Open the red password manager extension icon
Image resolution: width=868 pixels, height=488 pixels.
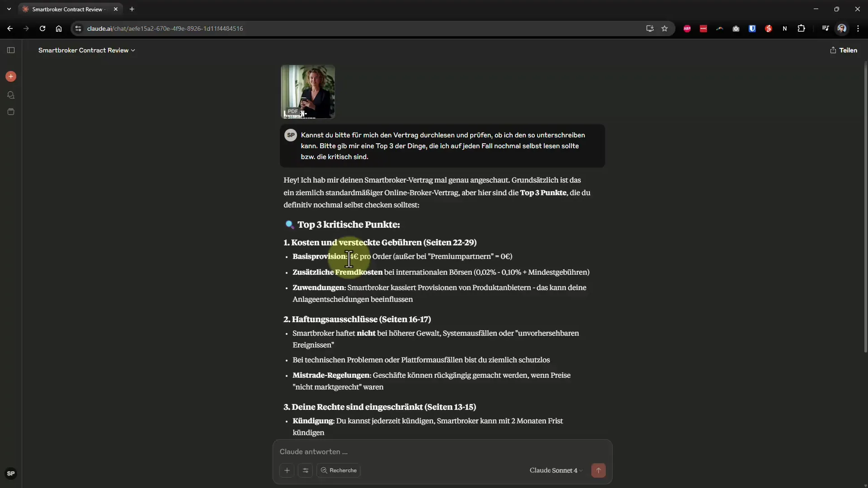(703, 28)
